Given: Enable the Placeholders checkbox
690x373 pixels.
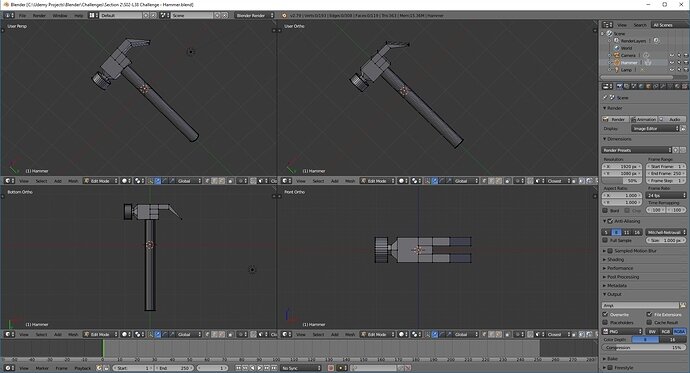Looking at the screenshot, I should [605, 322].
